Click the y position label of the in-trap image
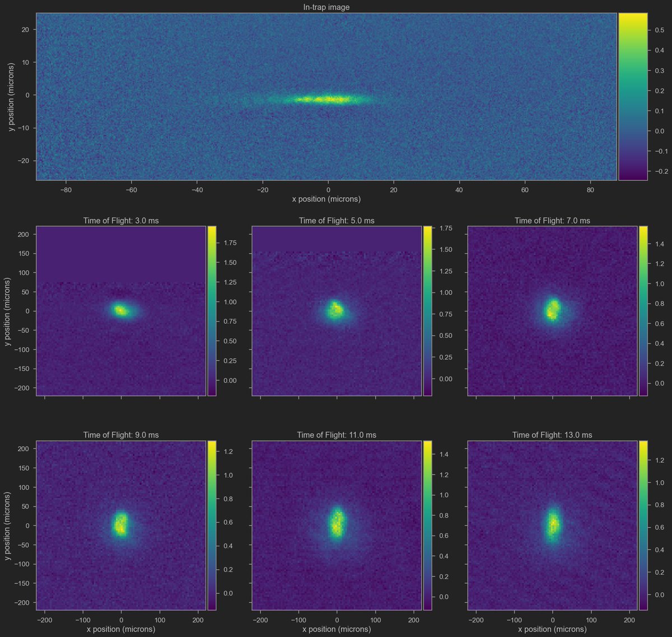672x637 pixels. click(x=12, y=96)
